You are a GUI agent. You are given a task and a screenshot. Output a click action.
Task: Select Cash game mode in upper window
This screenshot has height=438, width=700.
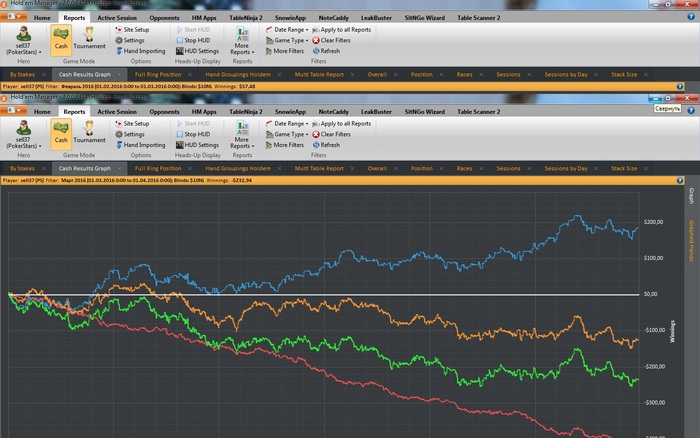[61, 40]
